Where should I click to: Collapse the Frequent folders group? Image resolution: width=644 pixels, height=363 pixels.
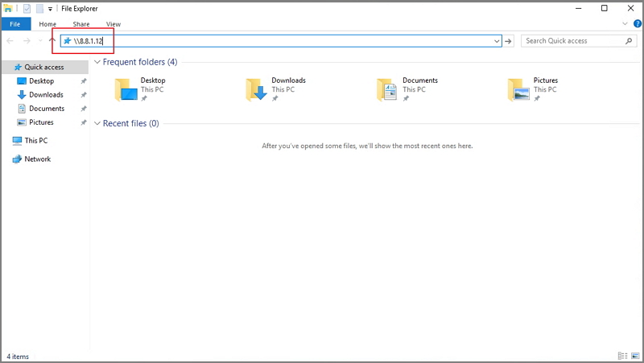[x=97, y=62]
